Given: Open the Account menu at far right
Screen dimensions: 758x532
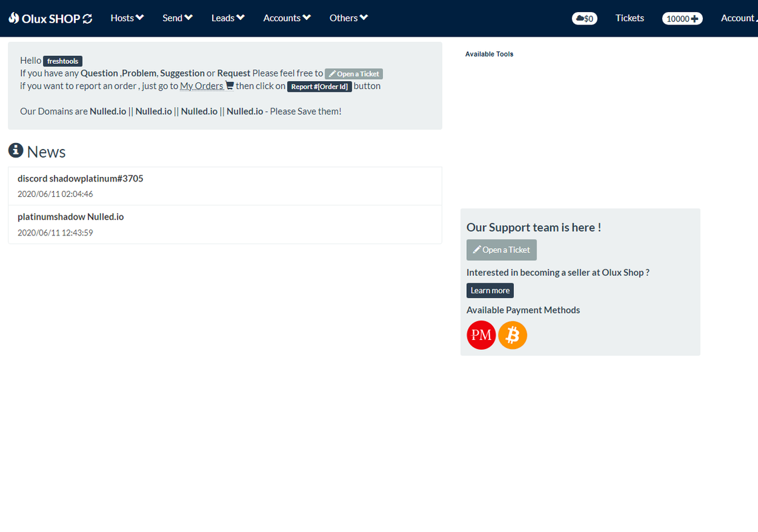Looking at the screenshot, I should pyautogui.click(x=739, y=18).
